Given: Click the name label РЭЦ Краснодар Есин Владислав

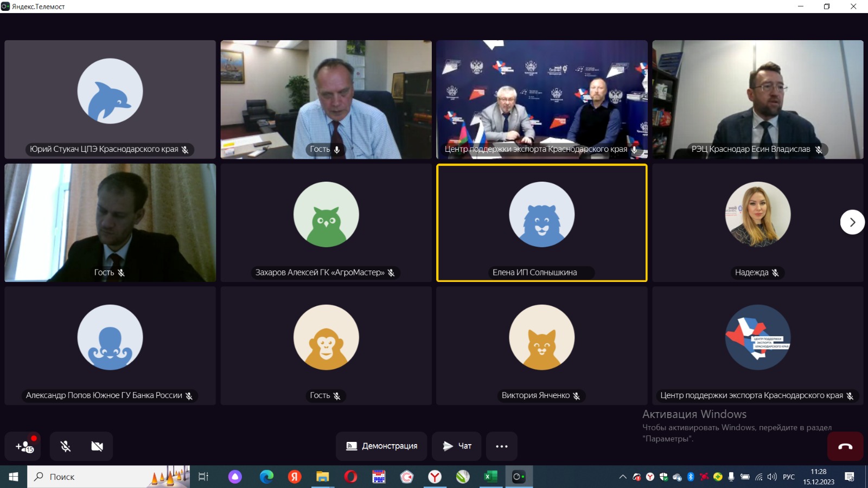Looking at the screenshot, I should pos(751,149).
